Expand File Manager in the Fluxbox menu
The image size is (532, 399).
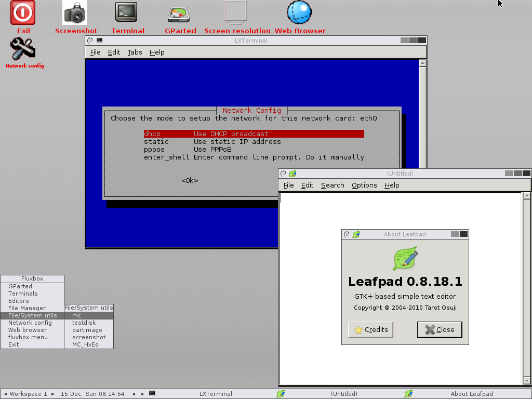(x=32, y=308)
